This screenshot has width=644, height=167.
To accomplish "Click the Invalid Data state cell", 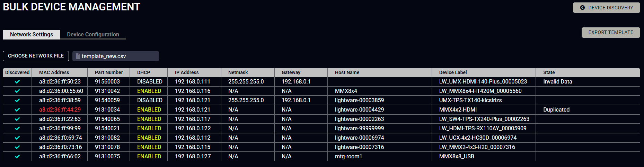I will tap(557, 82).
